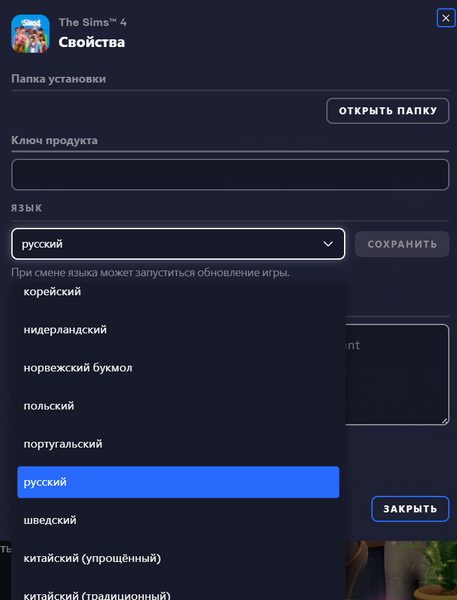Screen dimensions: 457x600
Task: Click the ЗАКРЫТЬ button
Action: tap(410, 509)
